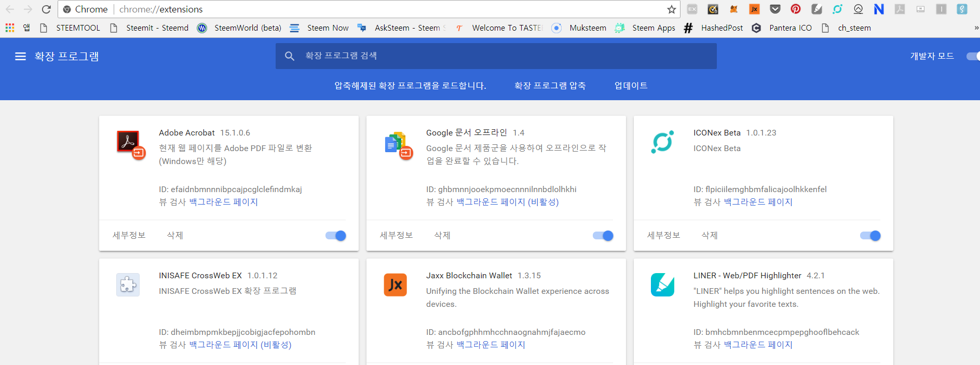This screenshot has width=980, height=365.
Task: Open the STEEMTOOL bookmark
Action: [70, 28]
